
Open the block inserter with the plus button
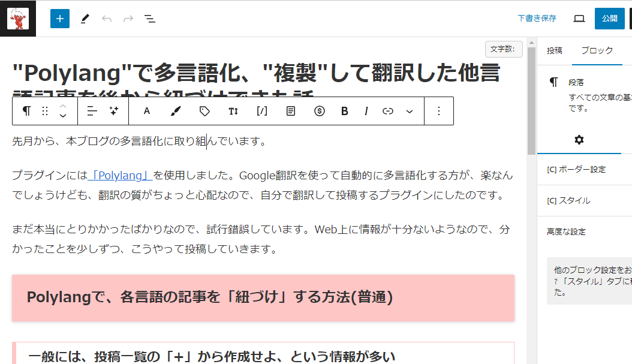point(59,19)
